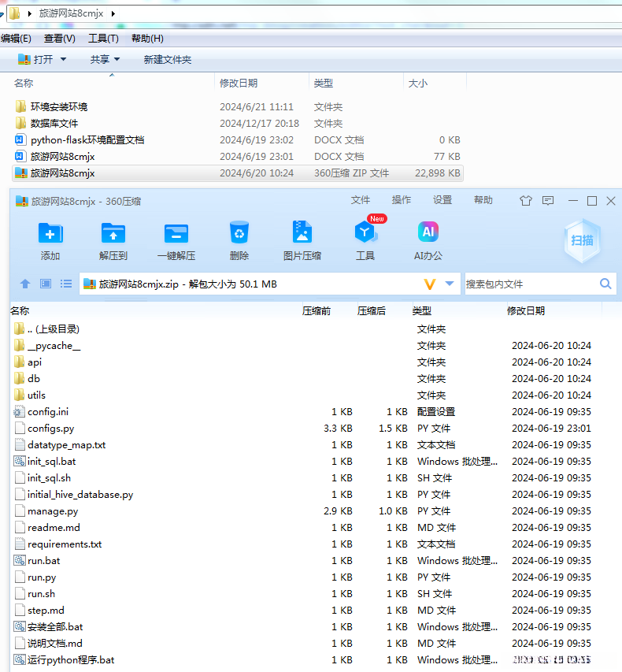Open the 共享 (Share) dropdown

[x=105, y=59]
